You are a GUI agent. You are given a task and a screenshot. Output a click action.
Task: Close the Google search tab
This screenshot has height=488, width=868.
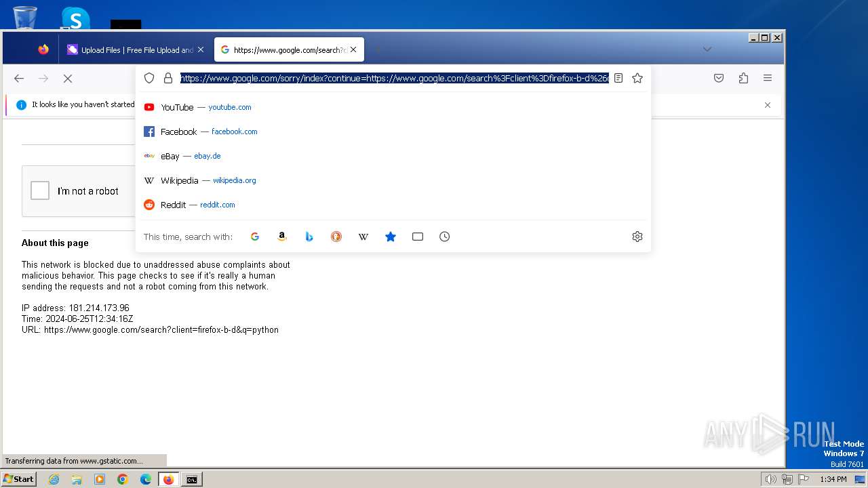pos(353,49)
